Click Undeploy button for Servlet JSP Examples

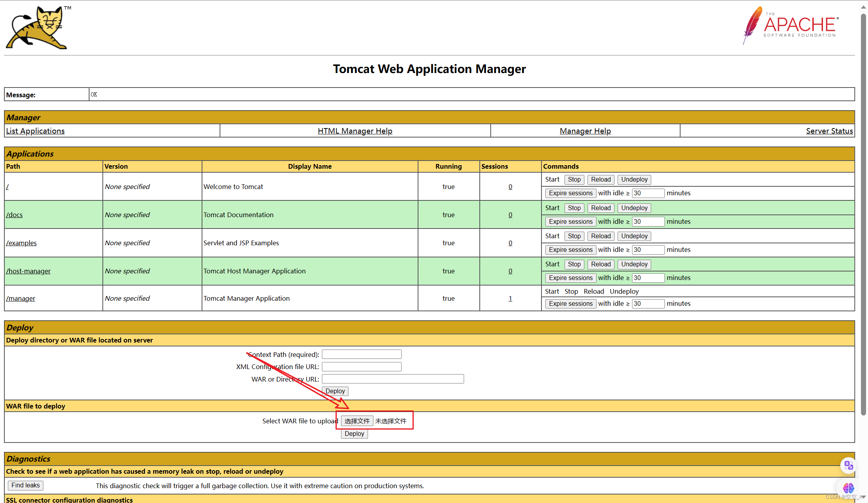pyautogui.click(x=633, y=235)
